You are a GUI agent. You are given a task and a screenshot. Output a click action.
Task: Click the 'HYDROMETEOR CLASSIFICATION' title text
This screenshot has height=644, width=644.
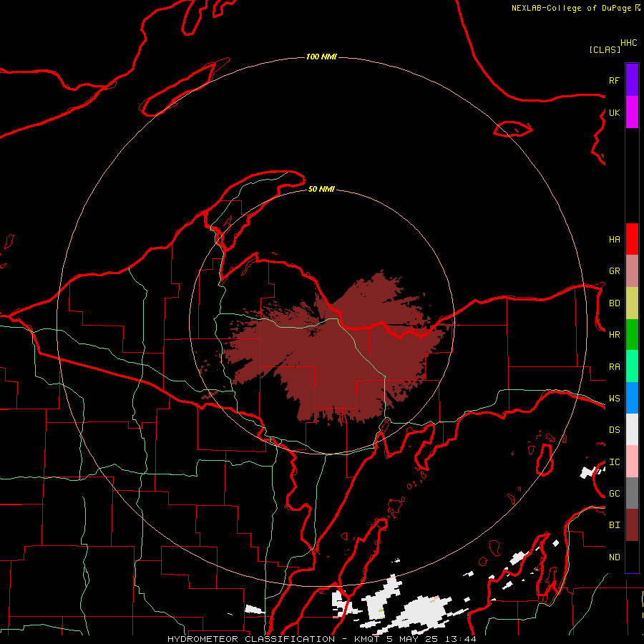[x=251, y=639]
